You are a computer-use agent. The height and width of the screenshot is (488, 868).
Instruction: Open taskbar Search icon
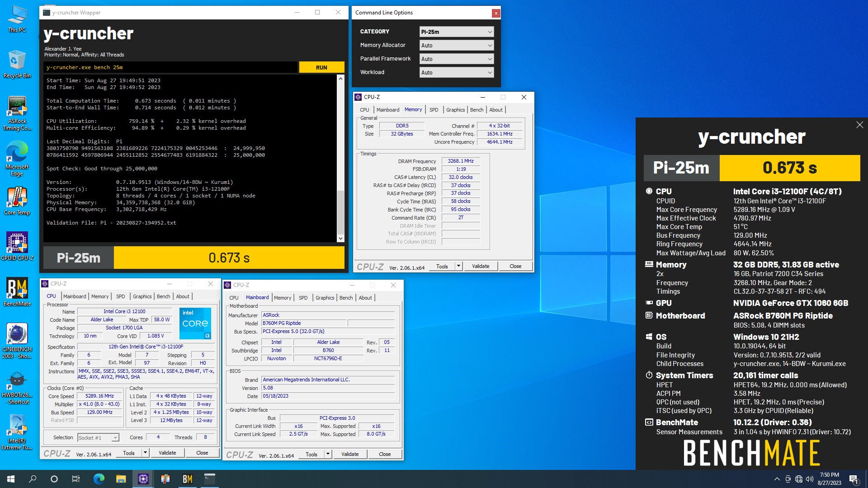coord(33,479)
